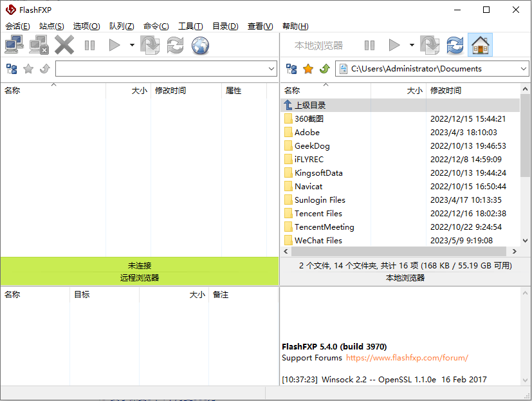Click the local pane play transfer icon
This screenshot has height=401, width=532.
(x=394, y=45)
